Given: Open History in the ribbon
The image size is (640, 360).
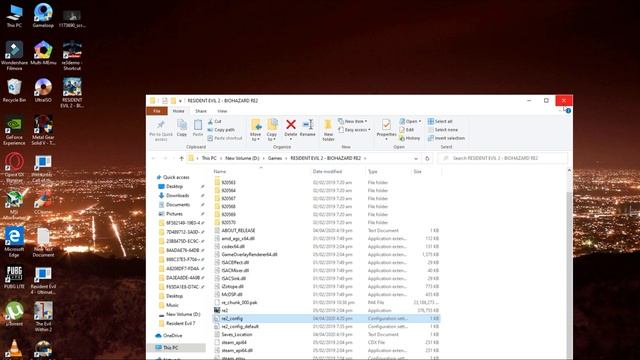Looking at the screenshot, I should pos(409,138).
